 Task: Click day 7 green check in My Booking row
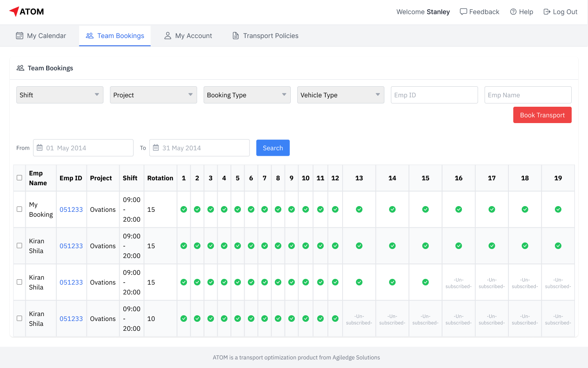tap(265, 209)
